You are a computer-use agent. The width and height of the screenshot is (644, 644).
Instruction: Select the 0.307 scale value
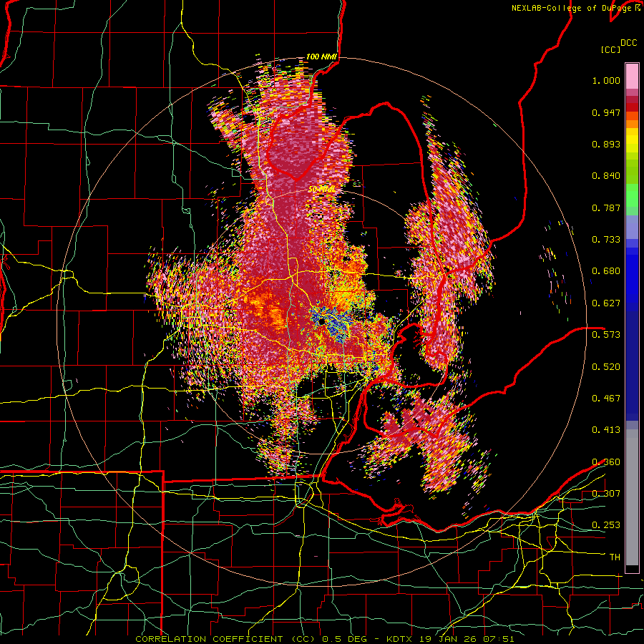click(606, 493)
